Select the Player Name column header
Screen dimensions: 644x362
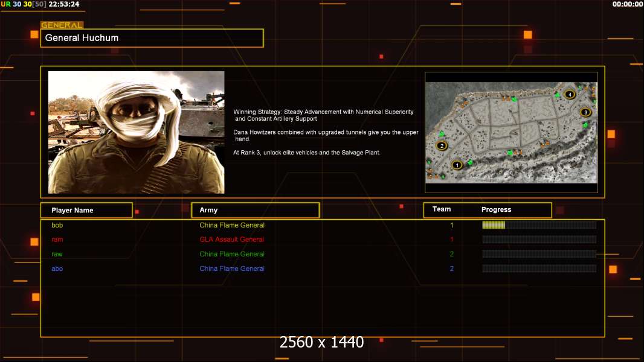[86, 210]
